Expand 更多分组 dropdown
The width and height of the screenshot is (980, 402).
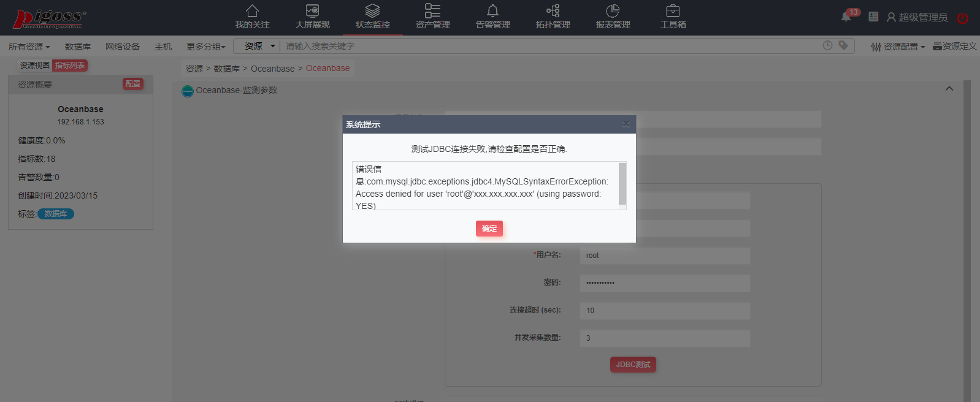[x=206, y=47]
